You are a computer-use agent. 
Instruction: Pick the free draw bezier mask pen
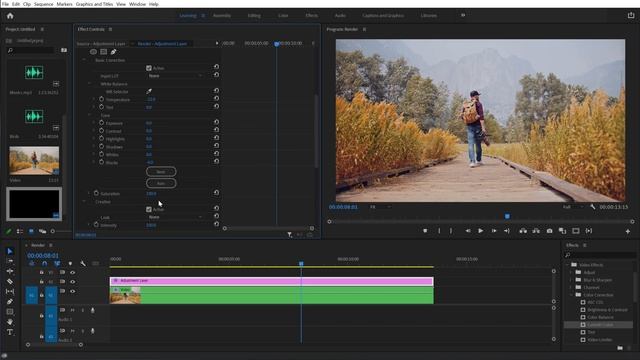[113, 52]
